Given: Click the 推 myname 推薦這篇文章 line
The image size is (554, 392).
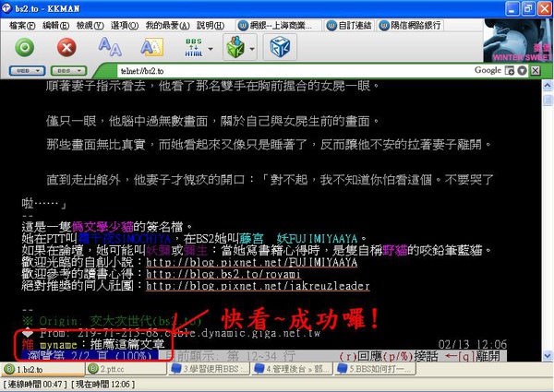Looking at the screenshot, I should click(x=93, y=344).
